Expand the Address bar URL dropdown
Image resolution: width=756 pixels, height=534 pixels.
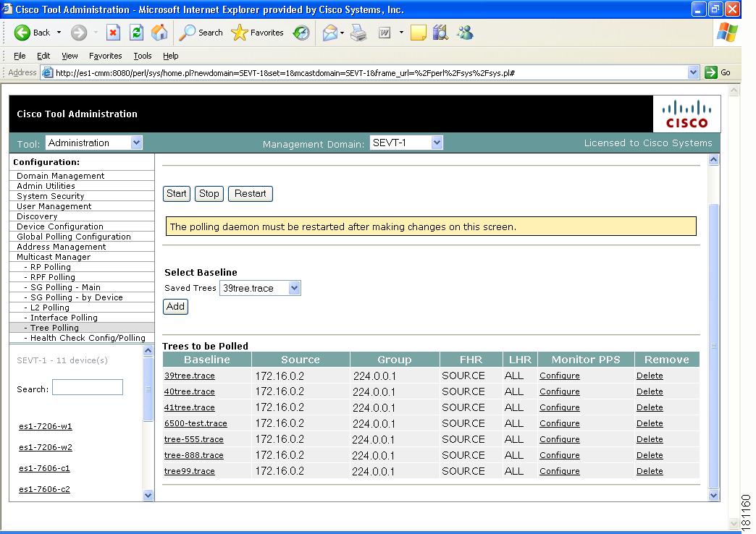pyautogui.click(x=693, y=73)
